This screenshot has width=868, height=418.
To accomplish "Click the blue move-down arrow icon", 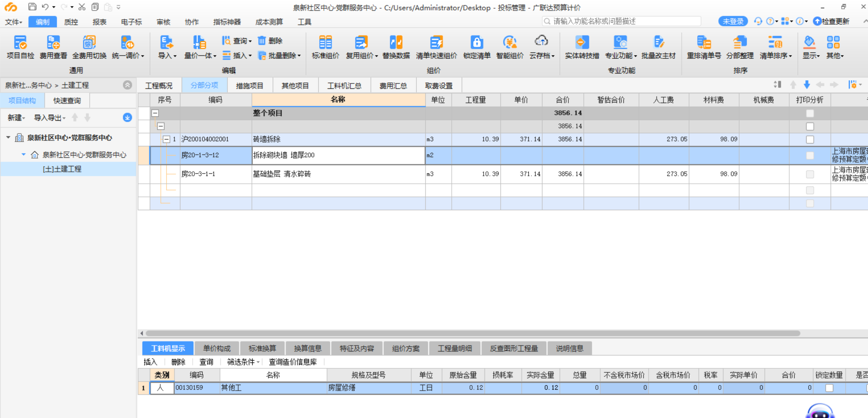I will click(x=807, y=85).
